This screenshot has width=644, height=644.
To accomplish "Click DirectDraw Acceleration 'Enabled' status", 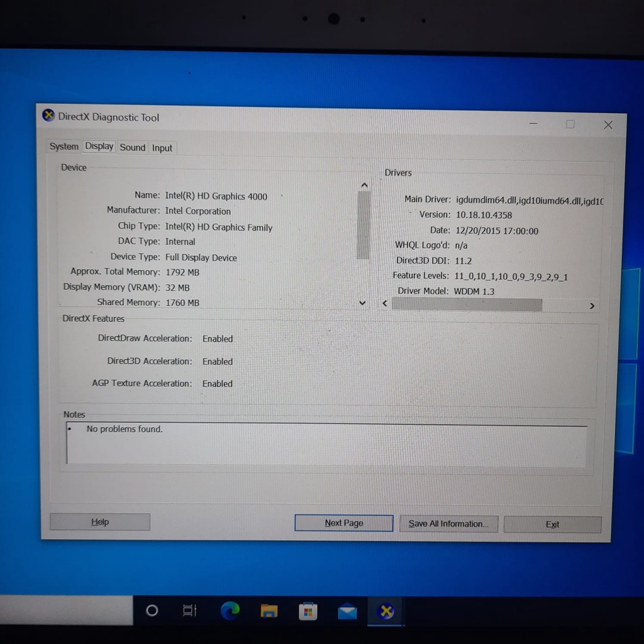I will click(x=217, y=339).
